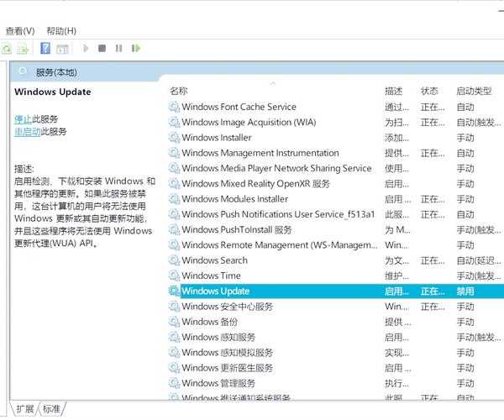The height and width of the screenshot is (420, 504).
Task: Click the gear icon beside Windows Installer
Action: 174,138
